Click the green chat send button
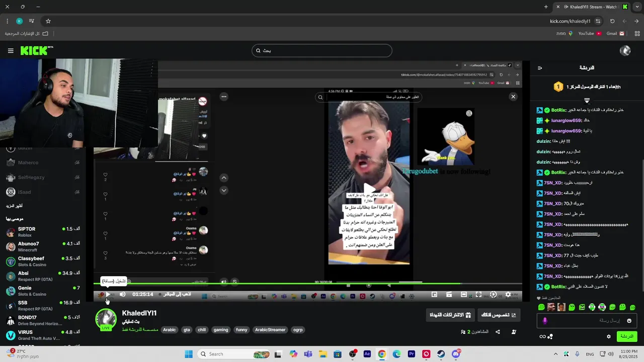This screenshot has width=644, height=362. [x=627, y=336]
